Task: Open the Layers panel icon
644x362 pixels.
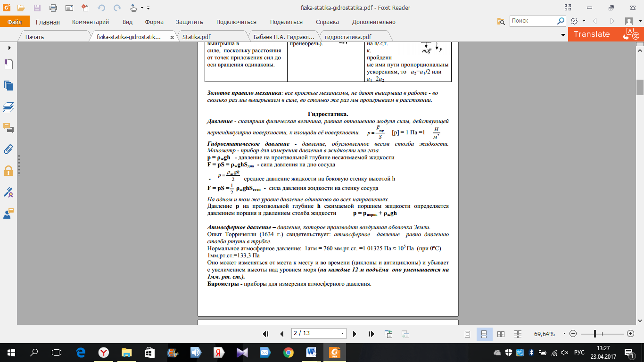Action: pyautogui.click(x=8, y=107)
